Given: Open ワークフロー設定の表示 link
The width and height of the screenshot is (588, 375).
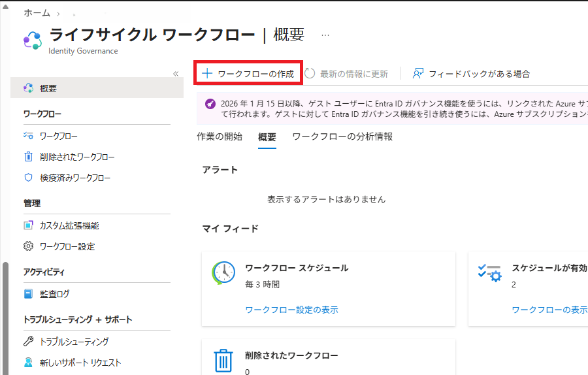Looking at the screenshot, I should click(292, 310).
